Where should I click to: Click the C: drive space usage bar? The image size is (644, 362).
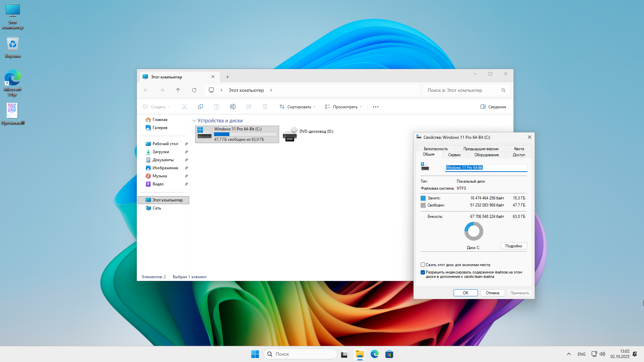point(246,134)
